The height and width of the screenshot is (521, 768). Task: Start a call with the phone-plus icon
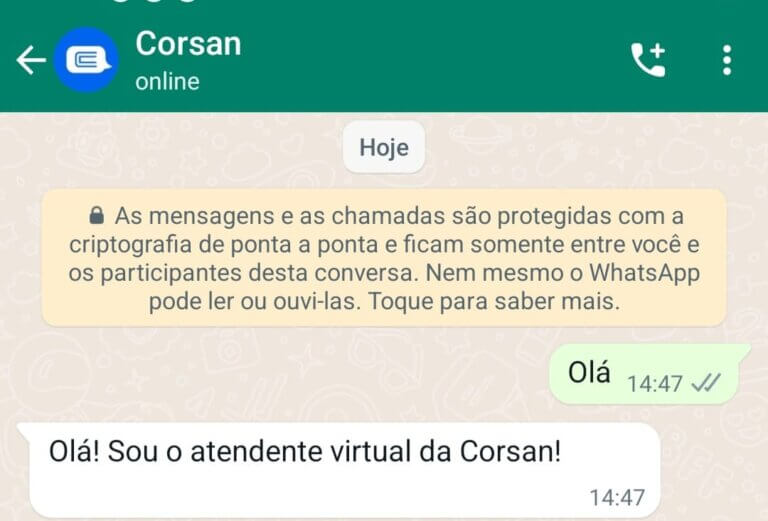coord(648,60)
